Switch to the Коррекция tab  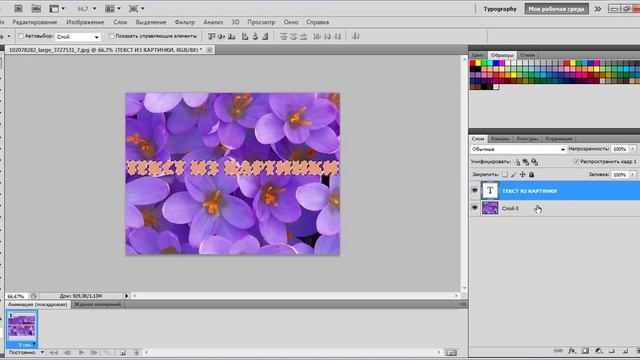tap(559, 139)
